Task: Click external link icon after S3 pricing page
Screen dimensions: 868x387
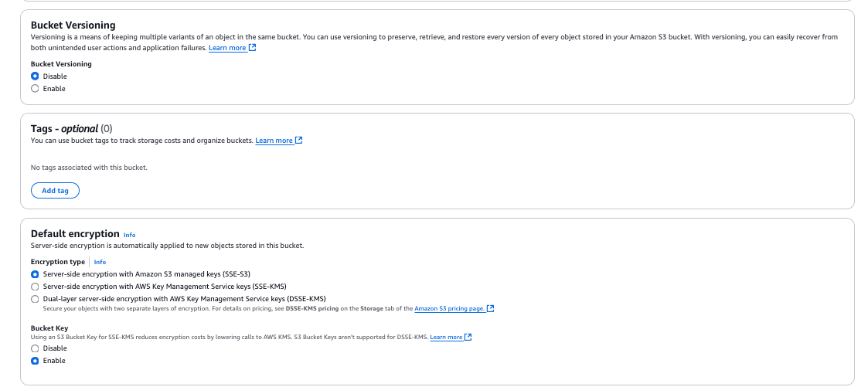Action: tap(490, 309)
